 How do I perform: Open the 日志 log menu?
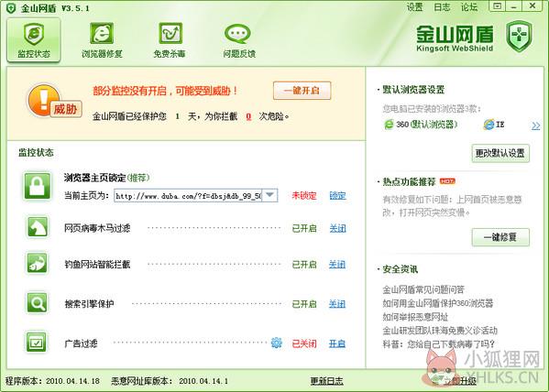442,7
